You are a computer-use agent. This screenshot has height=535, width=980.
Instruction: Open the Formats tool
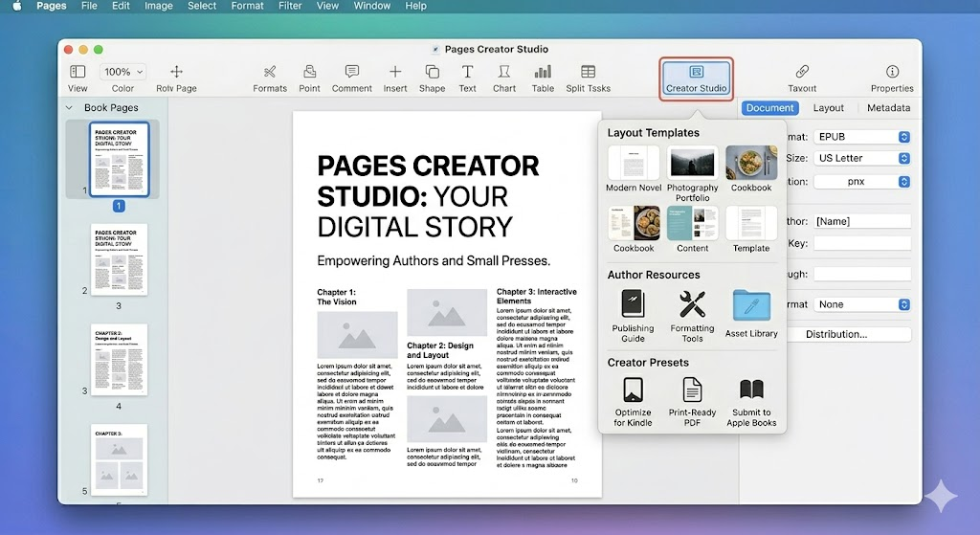coord(269,71)
